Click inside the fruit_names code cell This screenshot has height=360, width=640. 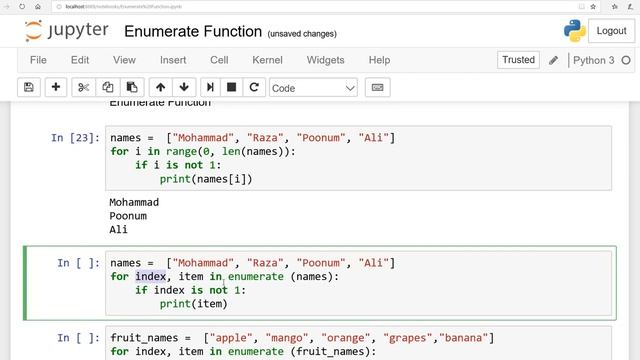(358, 343)
